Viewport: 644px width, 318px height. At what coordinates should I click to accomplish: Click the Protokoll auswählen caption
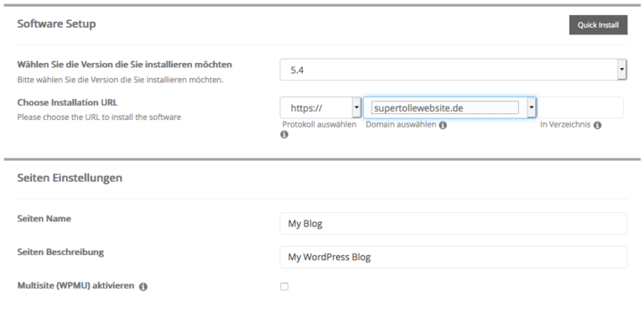point(319,124)
